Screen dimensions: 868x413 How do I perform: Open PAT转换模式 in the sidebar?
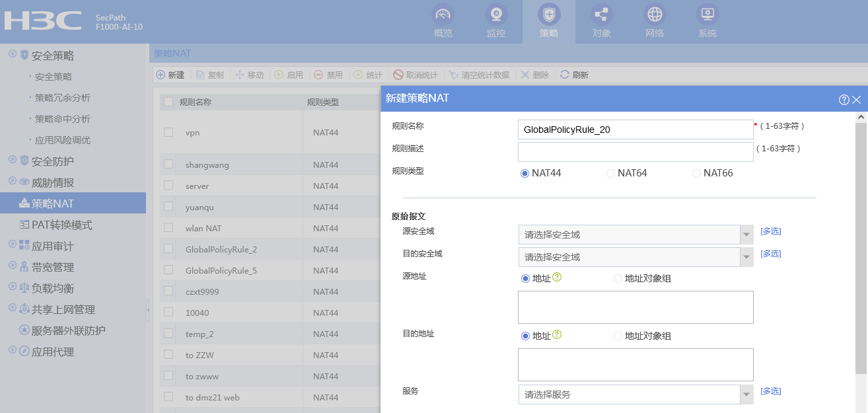tap(62, 225)
